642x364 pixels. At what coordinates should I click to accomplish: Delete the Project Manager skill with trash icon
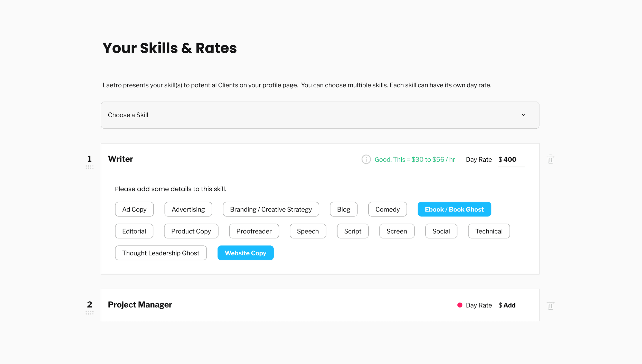pos(550,305)
